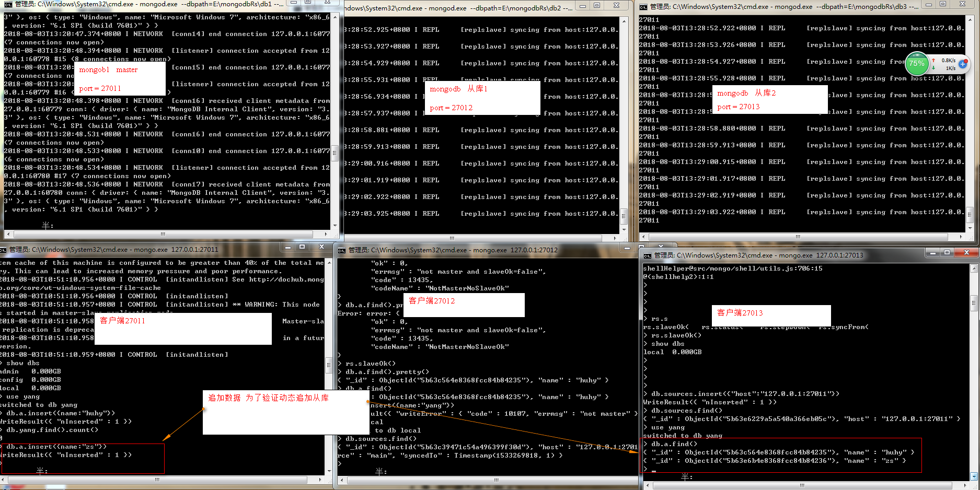The image size is (980, 490).
Task: Maximize the db2 mongod window
Action: click(597, 5)
